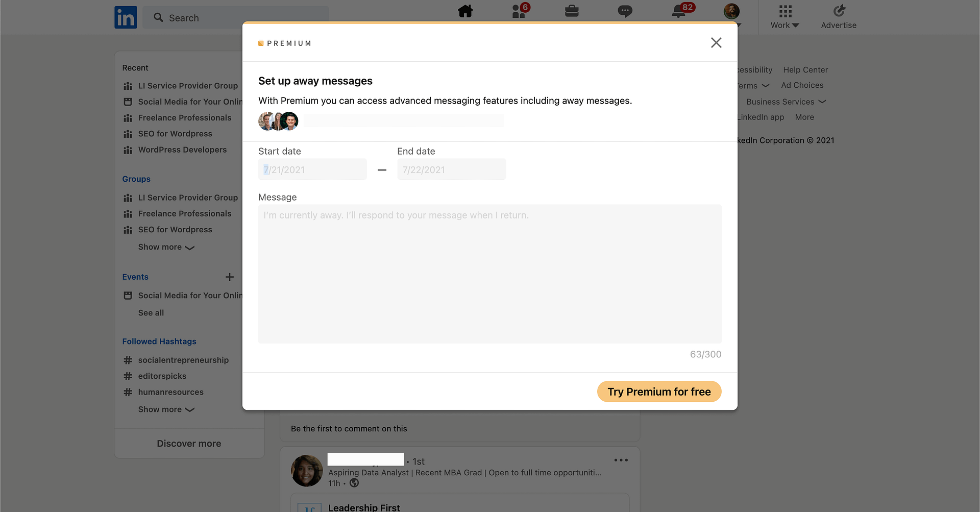Expand Show more under Followed Hashtags
Screen dimensions: 980x512
(x=166, y=409)
